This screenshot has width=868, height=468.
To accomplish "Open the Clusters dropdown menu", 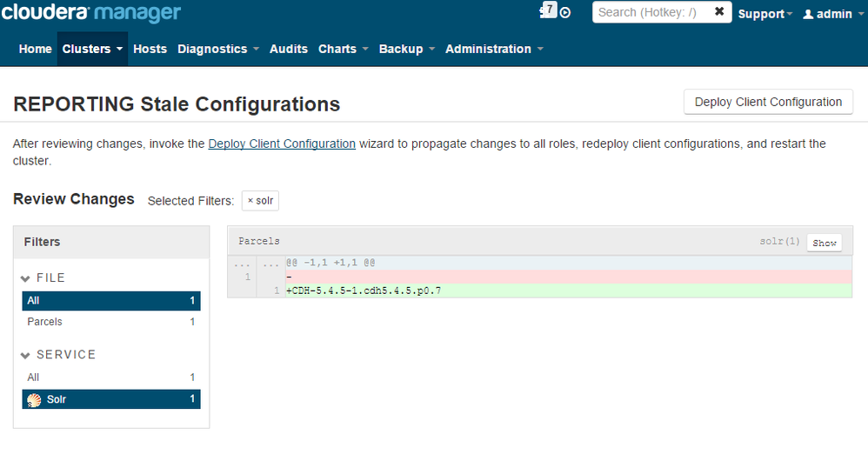I will (92, 49).
